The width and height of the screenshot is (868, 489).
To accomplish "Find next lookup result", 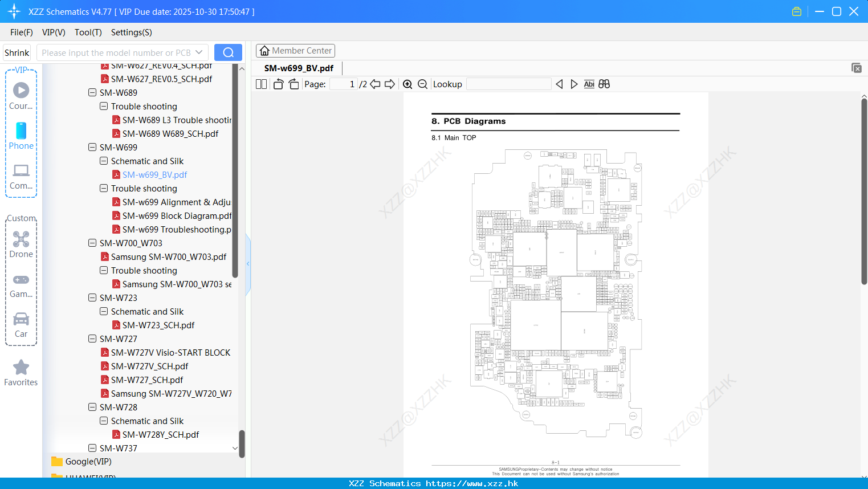I will [574, 84].
